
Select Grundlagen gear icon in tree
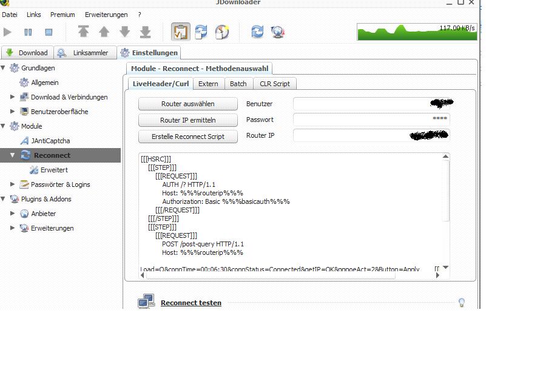(x=15, y=68)
